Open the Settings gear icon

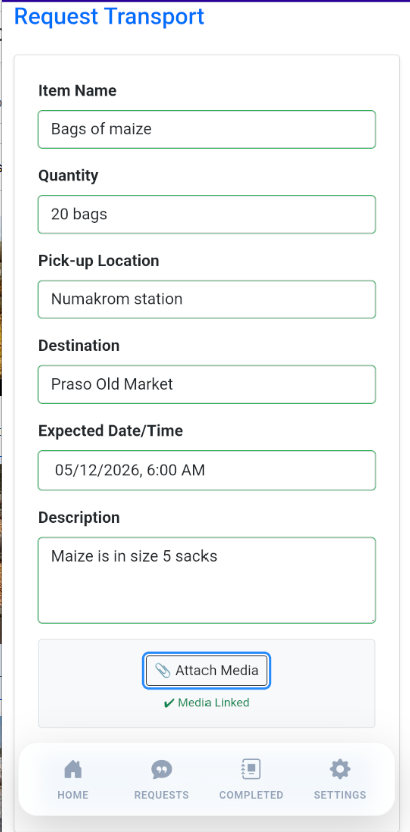pyautogui.click(x=340, y=769)
